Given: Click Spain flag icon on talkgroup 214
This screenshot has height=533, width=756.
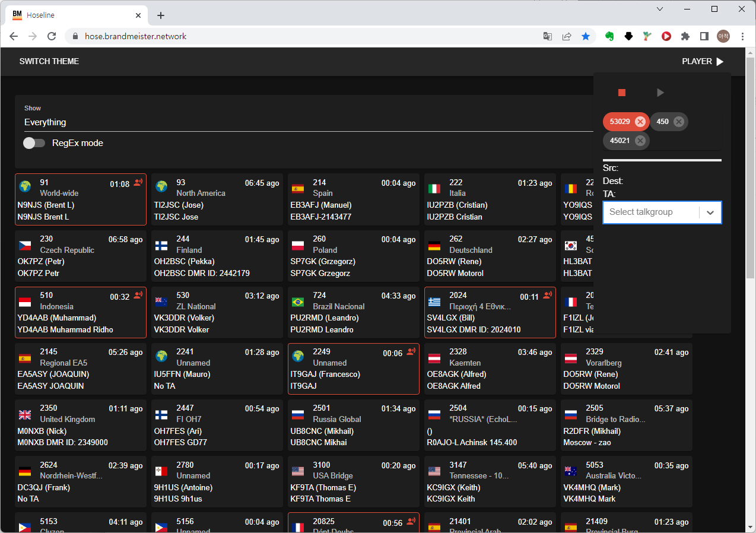Looking at the screenshot, I should pyautogui.click(x=298, y=189).
